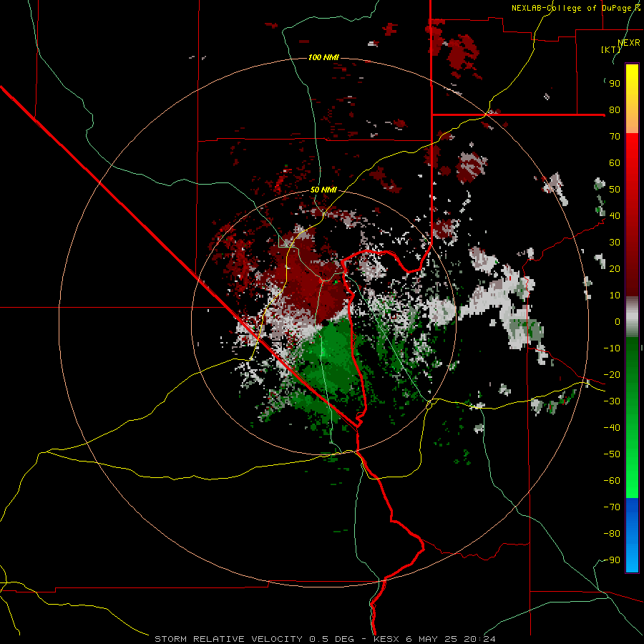Click the 50 value on velocity scale
Screen dimensions: 644x644
(x=615, y=190)
